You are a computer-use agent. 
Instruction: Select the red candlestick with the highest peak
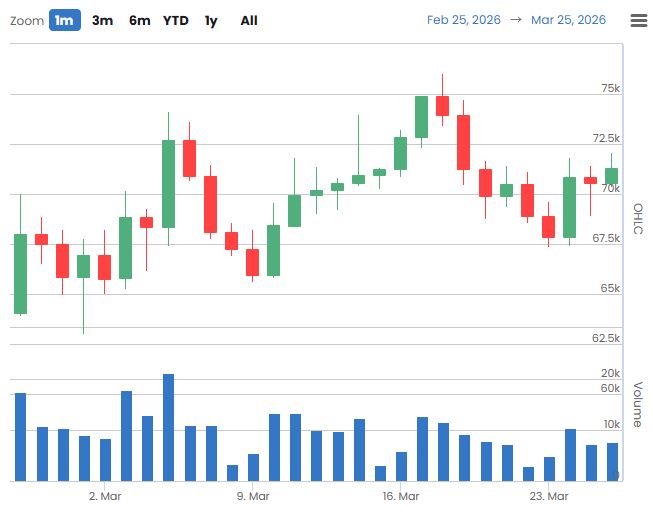coord(442,105)
